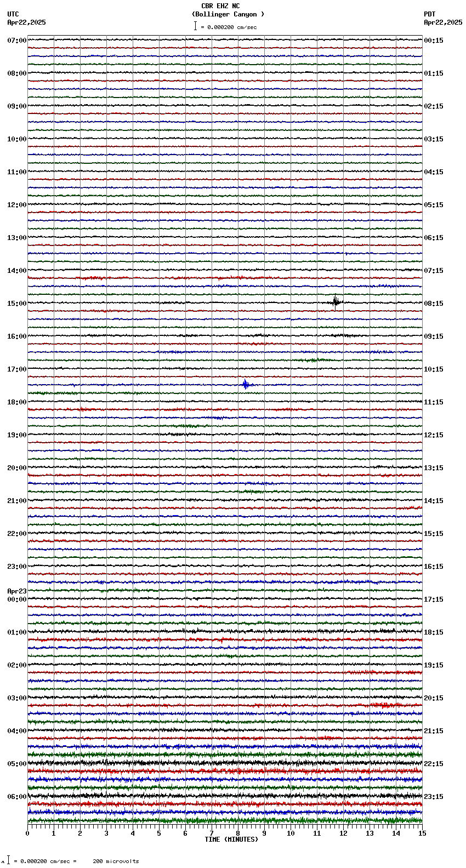This screenshot has width=466, height=868.
Task: Click the '01:00' UTC time label
Action: 17,632
